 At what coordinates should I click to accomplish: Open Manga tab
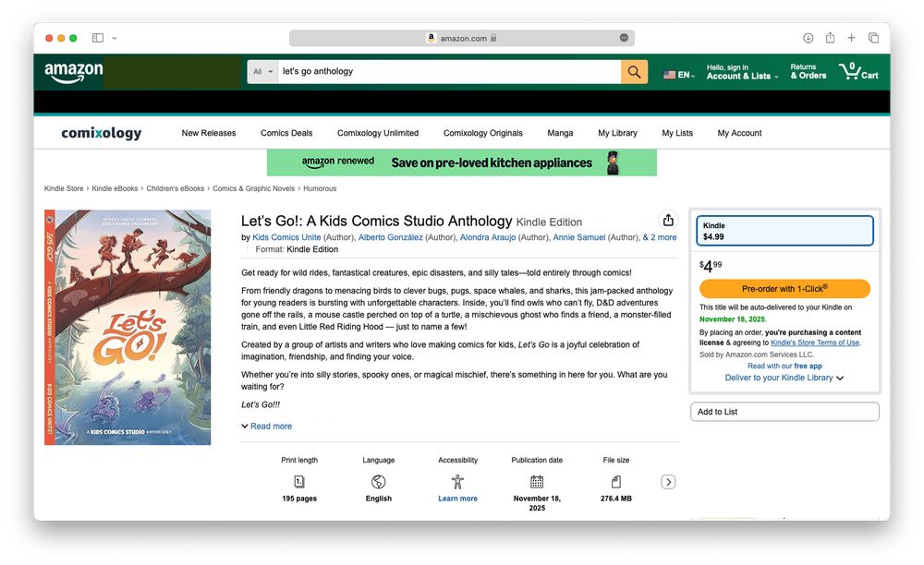[560, 133]
